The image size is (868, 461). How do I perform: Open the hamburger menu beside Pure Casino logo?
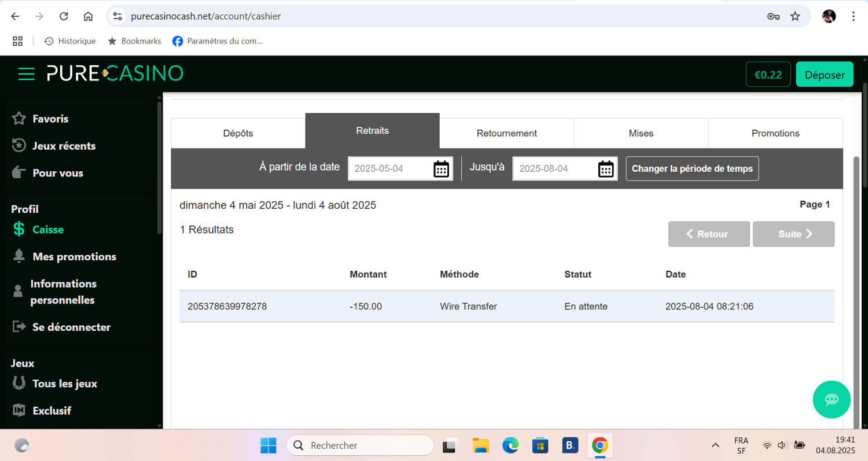tap(26, 73)
